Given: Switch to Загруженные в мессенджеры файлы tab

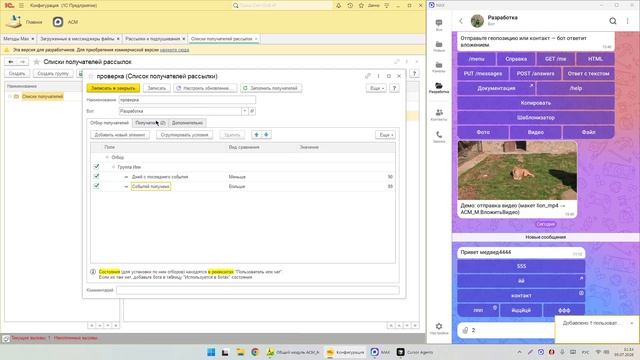Looking at the screenshot, I should pos(77,39).
